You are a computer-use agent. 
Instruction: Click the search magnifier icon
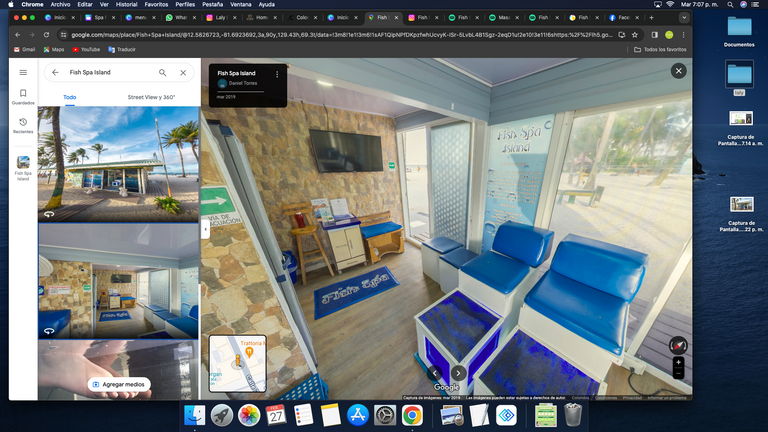coord(163,73)
